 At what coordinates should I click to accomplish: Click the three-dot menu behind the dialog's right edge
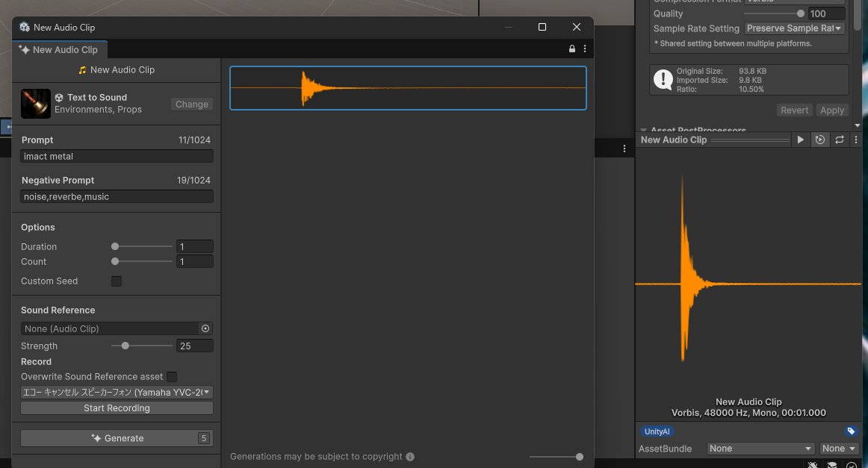[x=624, y=149]
